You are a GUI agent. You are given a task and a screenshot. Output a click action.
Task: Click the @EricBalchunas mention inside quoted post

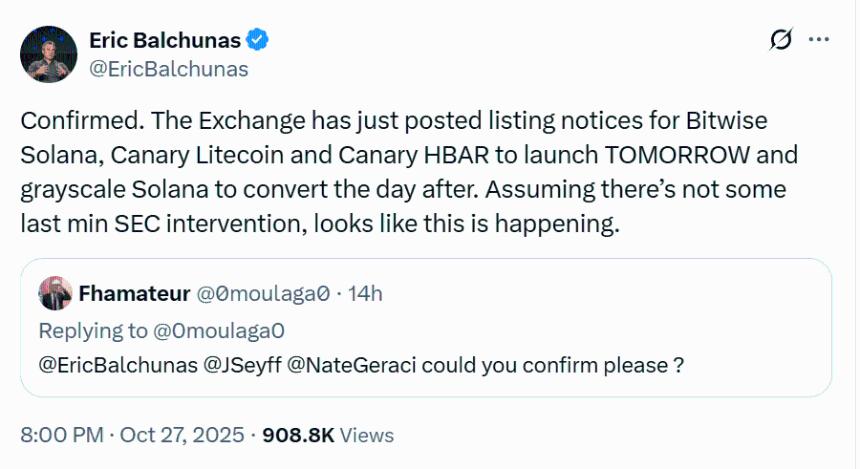click(117, 365)
